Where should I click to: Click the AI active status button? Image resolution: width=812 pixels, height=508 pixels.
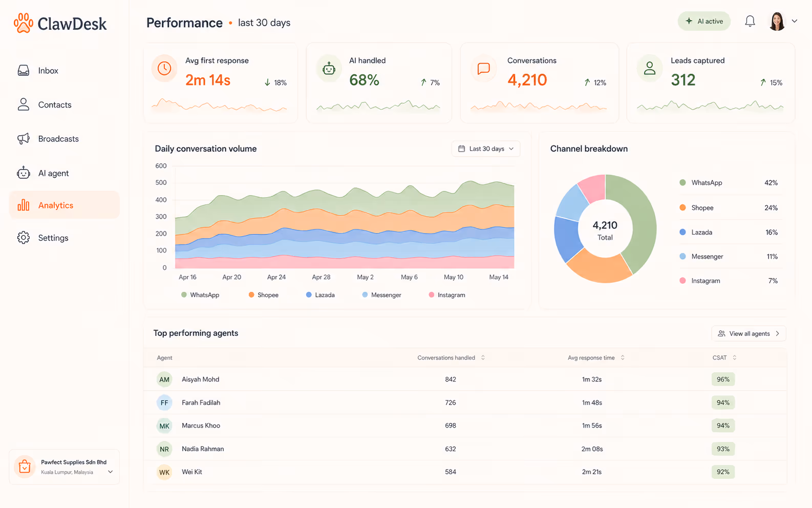pos(704,21)
